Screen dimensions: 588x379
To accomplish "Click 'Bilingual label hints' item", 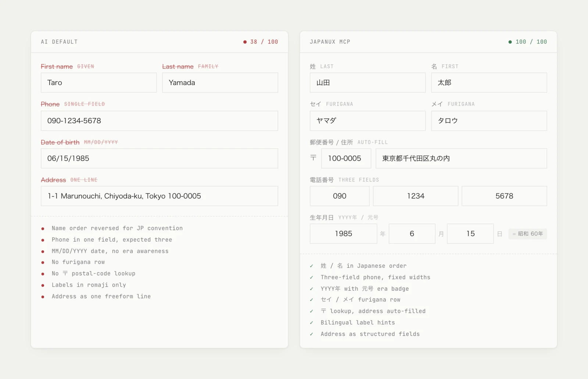I will [x=358, y=322].
